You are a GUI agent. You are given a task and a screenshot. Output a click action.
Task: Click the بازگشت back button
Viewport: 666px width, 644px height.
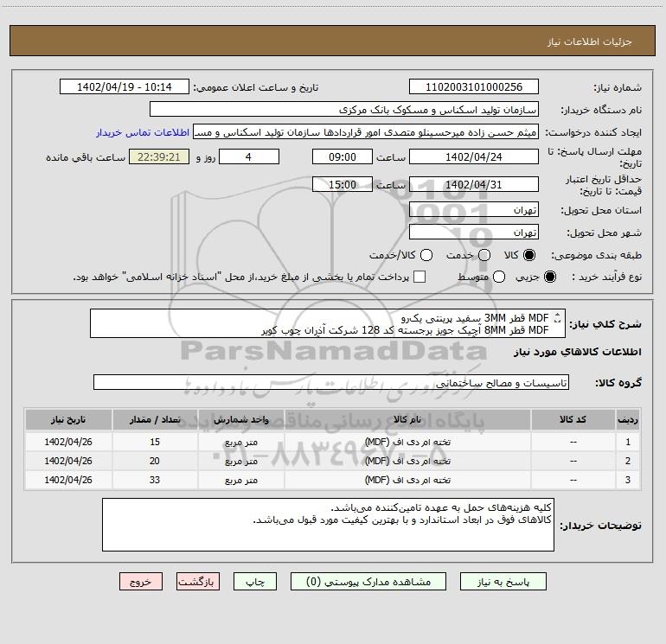coord(198,582)
